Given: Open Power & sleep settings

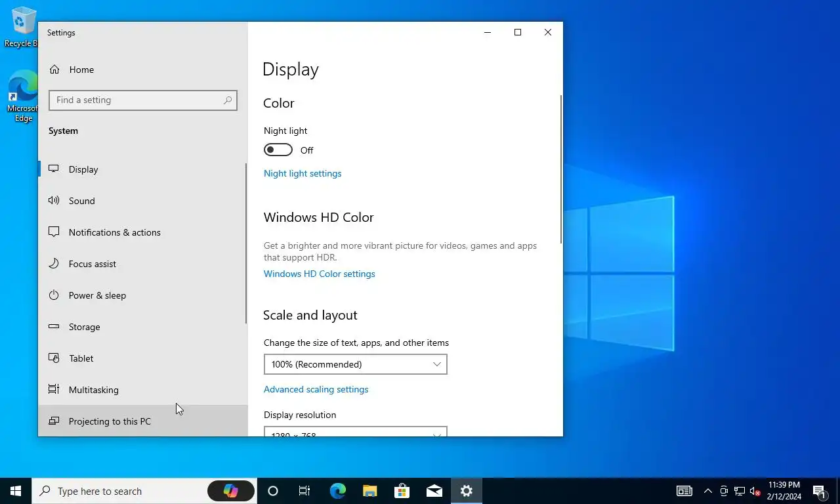Looking at the screenshot, I should pyautogui.click(x=142, y=295).
